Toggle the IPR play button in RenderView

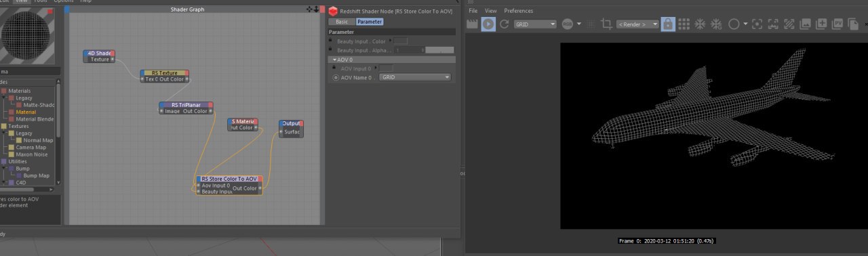pos(488,24)
